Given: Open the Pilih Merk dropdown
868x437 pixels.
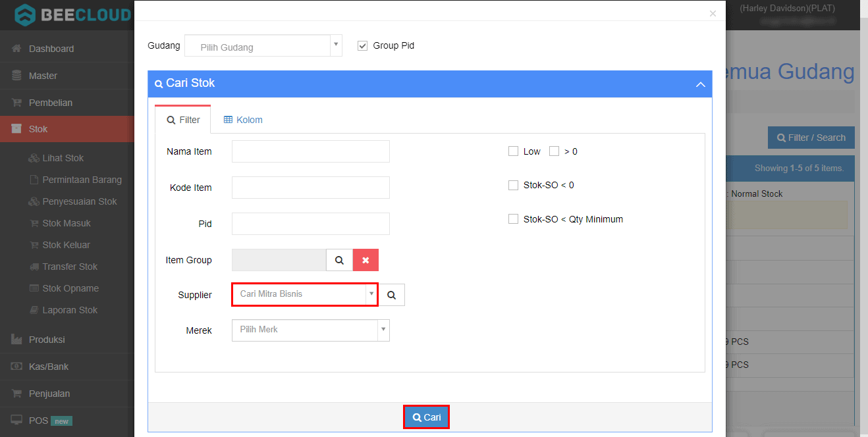Looking at the screenshot, I should 310,330.
